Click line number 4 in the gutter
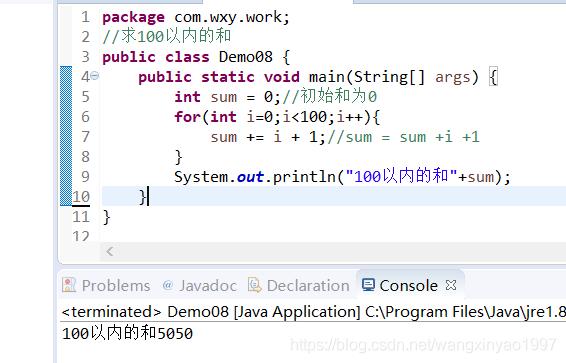The image size is (566, 363). point(85,76)
